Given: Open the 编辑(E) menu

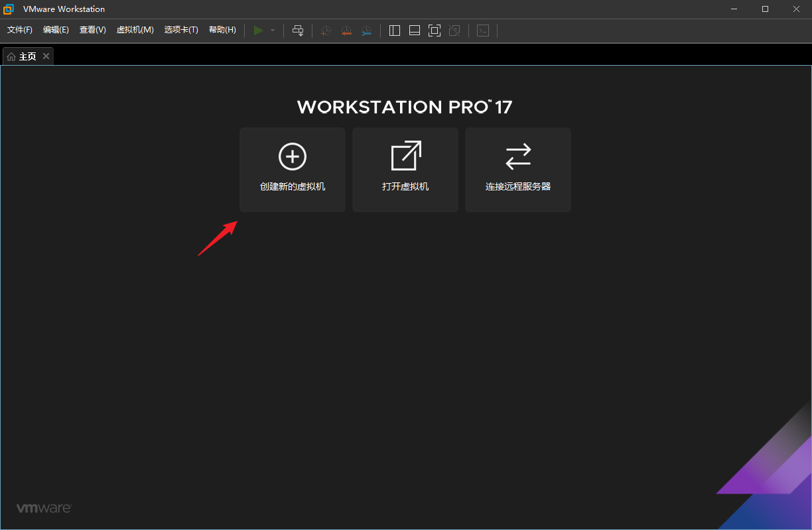Looking at the screenshot, I should click(56, 30).
